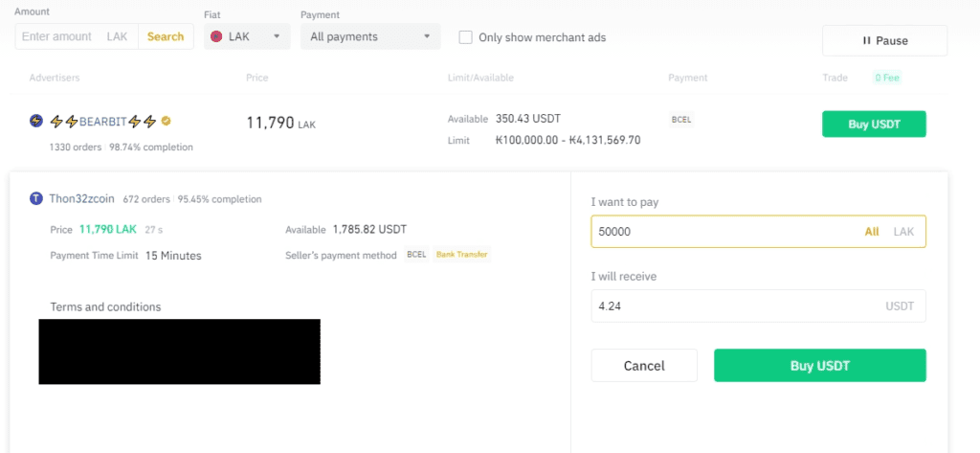
Task: Click the 350.43 USDT available value
Action: pos(528,118)
